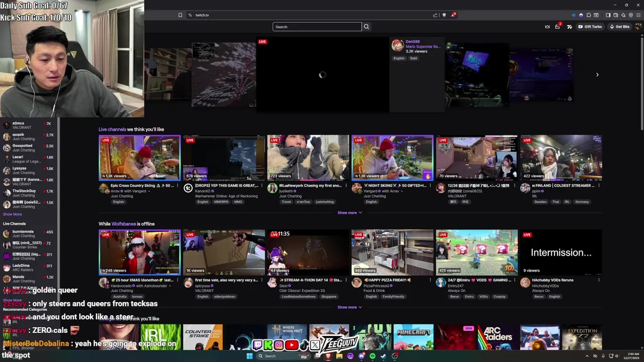Open HAchubby Intermission stream thumbnail
The image size is (644, 362).
561,252
